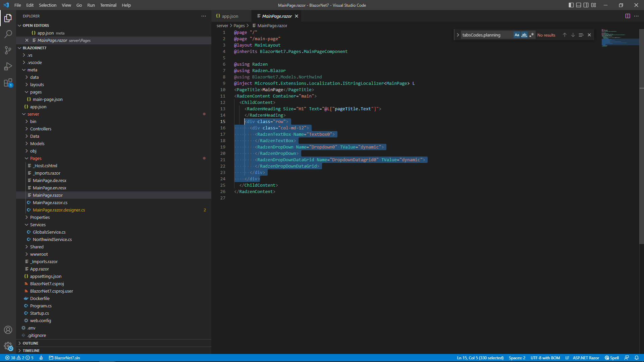Toggle Use Regular Expression in the find widget
Image resolution: width=644 pixels, height=362 pixels.
pyautogui.click(x=532, y=35)
